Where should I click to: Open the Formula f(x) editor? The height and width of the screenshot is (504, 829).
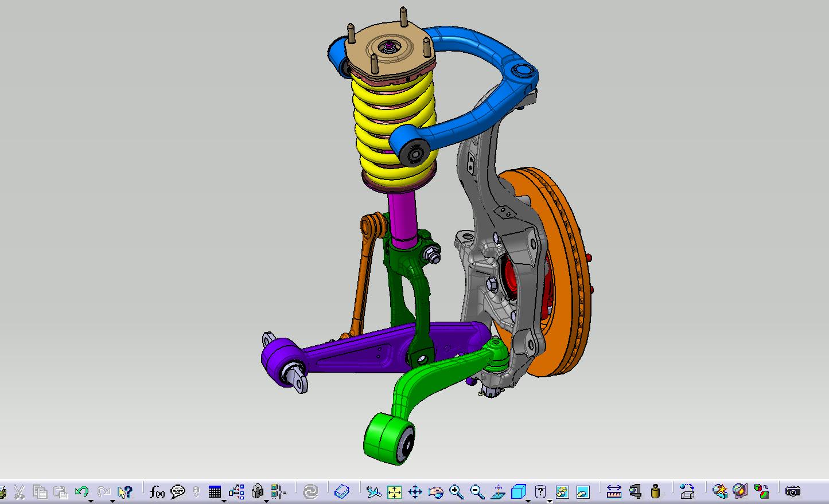(x=157, y=491)
